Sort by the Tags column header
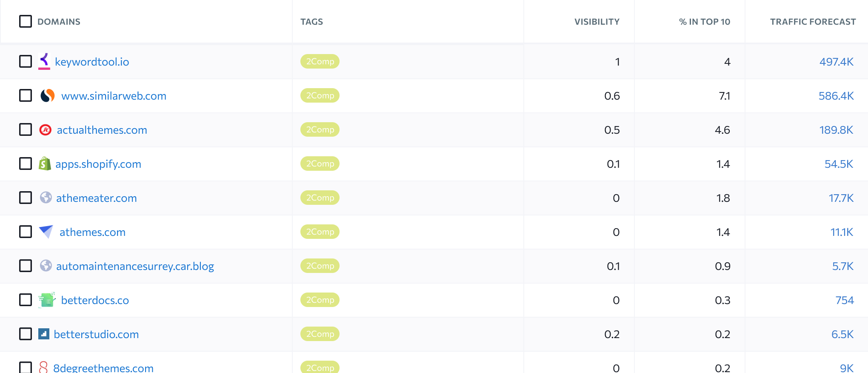Screen dimensions: 868x373 (x=311, y=22)
